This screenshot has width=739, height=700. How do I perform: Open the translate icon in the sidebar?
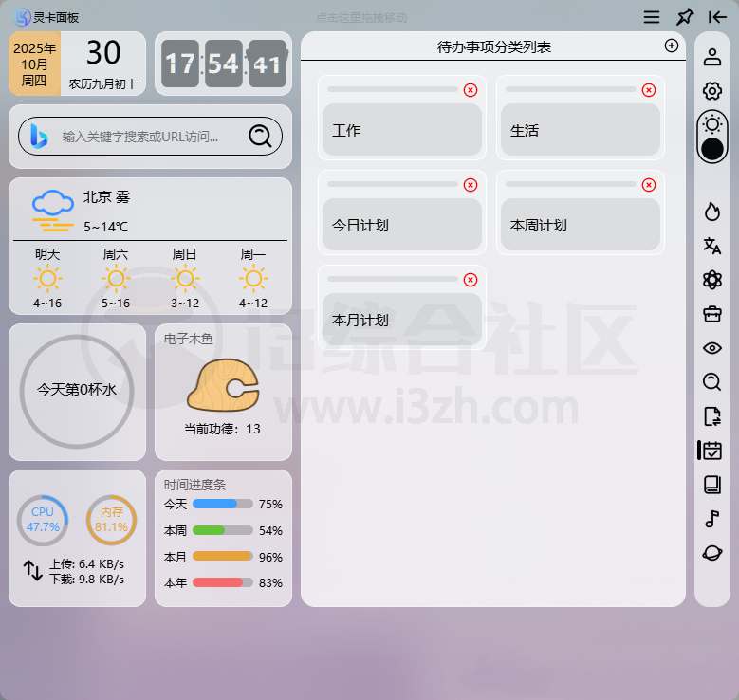(x=712, y=246)
